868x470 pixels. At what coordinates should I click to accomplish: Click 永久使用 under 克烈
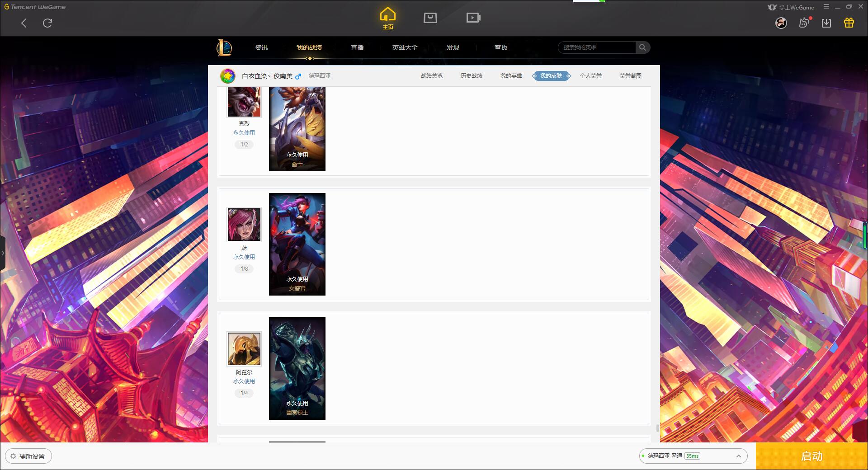click(244, 133)
